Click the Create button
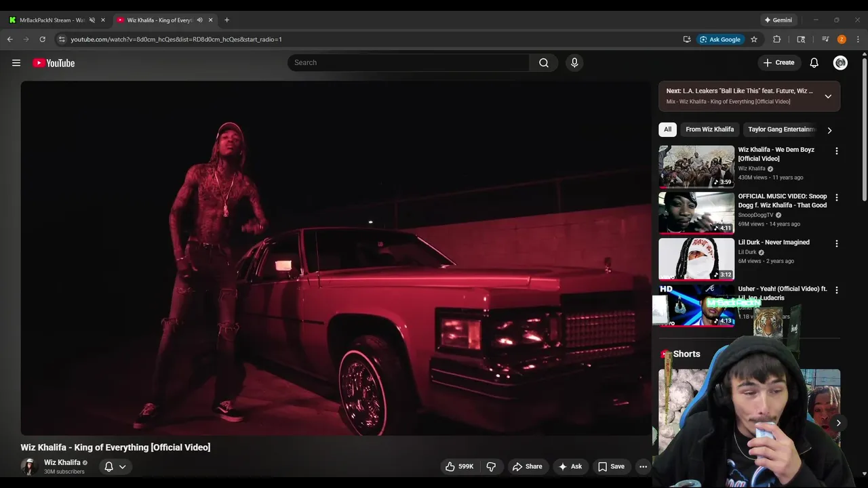The width and height of the screenshot is (868, 488). [x=778, y=62]
